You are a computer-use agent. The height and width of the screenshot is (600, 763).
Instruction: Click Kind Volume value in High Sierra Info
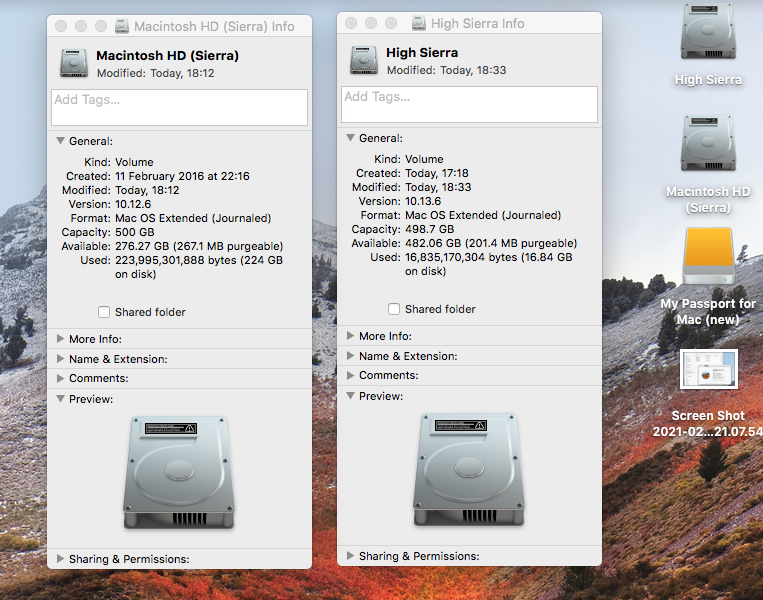[x=424, y=159]
